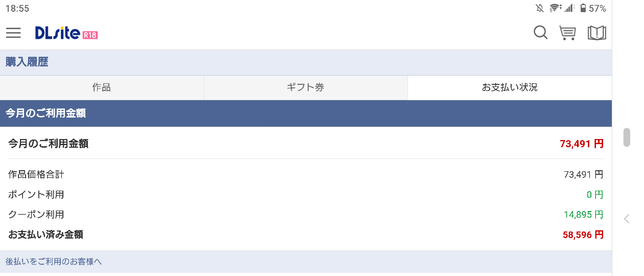Tap the muted notification bell icon
This screenshot has height=276, width=644.
[x=540, y=8]
